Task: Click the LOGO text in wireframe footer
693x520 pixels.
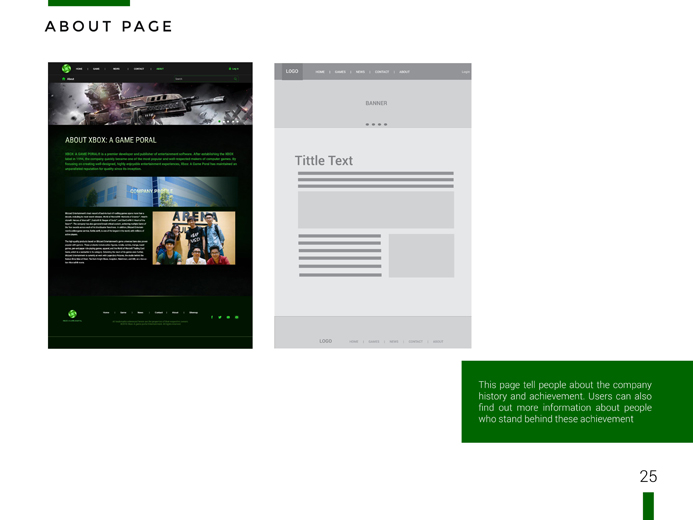Action: point(326,341)
